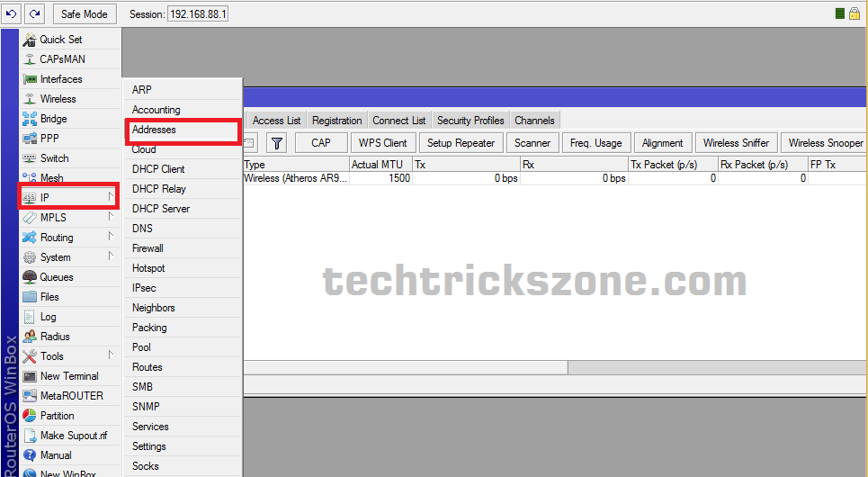
Task: Launch New Terminal from sidebar
Action: (70, 376)
